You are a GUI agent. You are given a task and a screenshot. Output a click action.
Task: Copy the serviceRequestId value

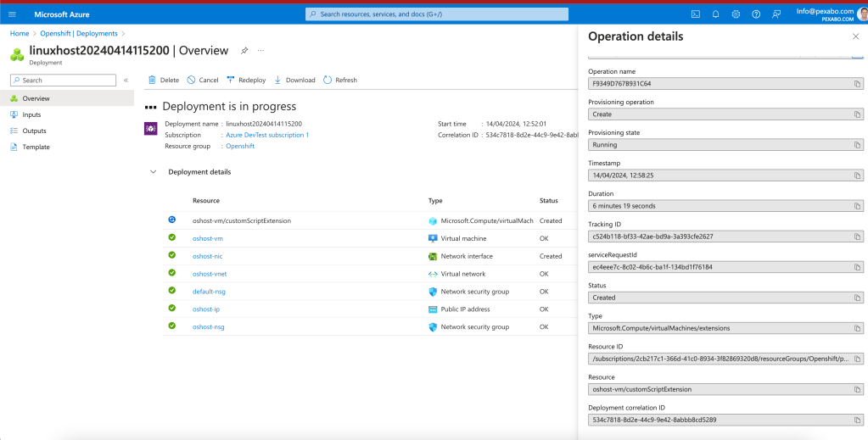(x=857, y=267)
